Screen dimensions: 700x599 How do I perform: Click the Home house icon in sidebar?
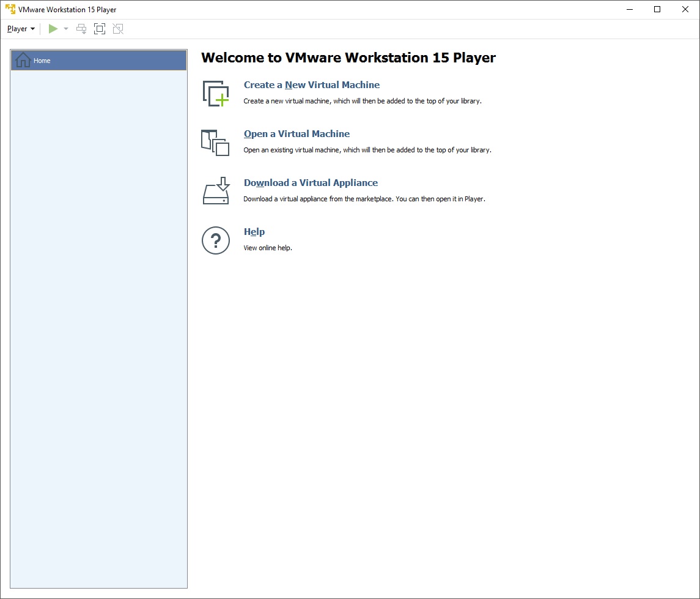23,60
